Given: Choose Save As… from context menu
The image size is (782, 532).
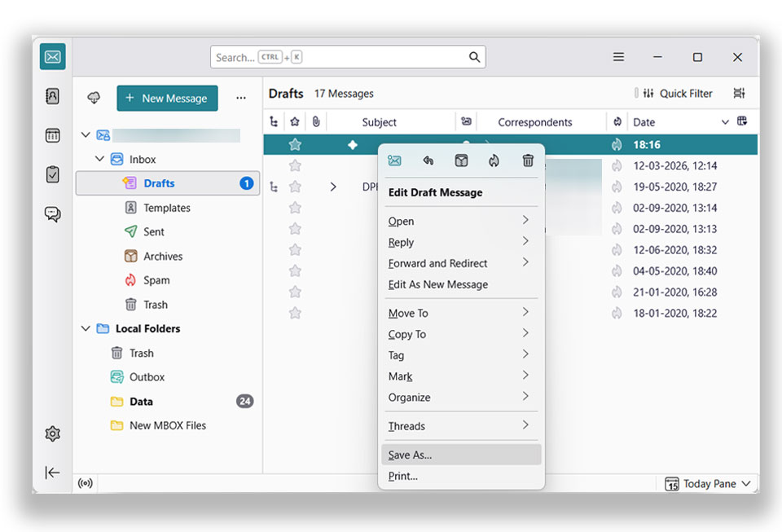Looking at the screenshot, I should pyautogui.click(x=461, y=455).
